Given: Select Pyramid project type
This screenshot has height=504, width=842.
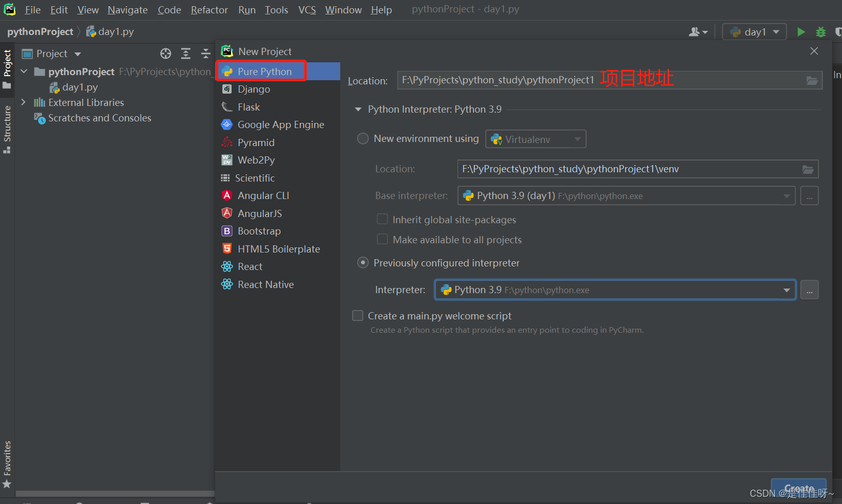Looking at the screenshot, I should [278, 142].
